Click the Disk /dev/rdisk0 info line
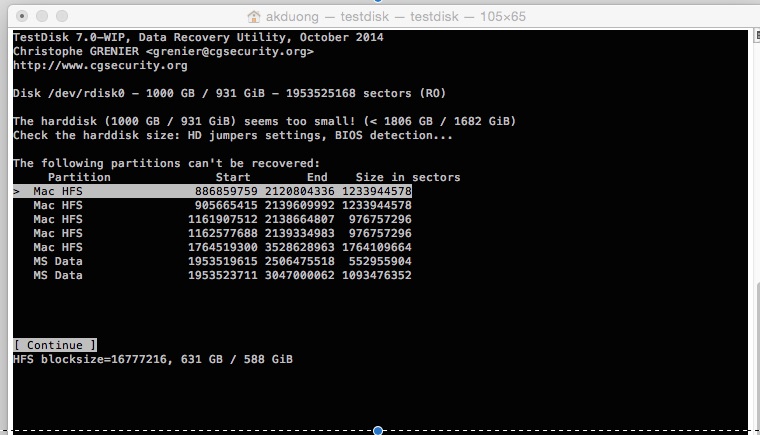This screenshot has height=435, width=760. pos(229,93)
